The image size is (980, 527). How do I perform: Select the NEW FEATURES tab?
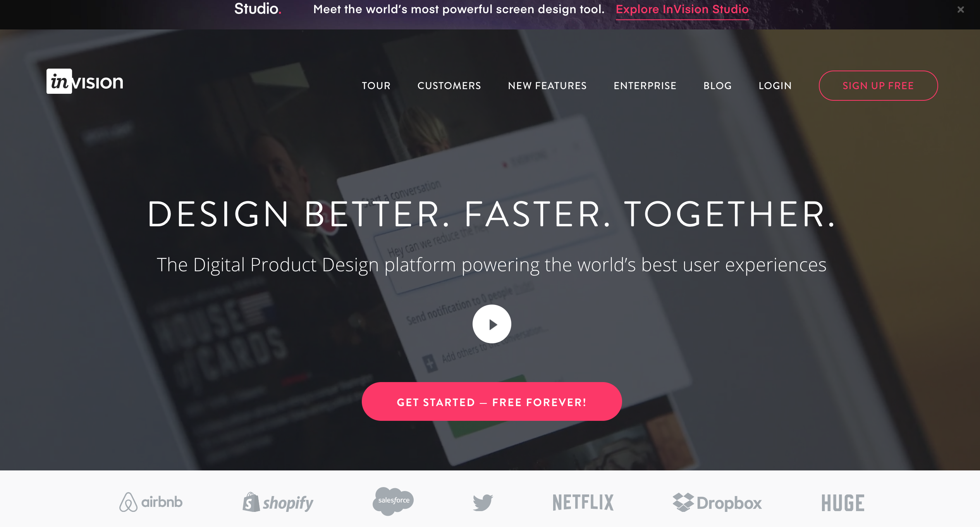coord(547,86)
